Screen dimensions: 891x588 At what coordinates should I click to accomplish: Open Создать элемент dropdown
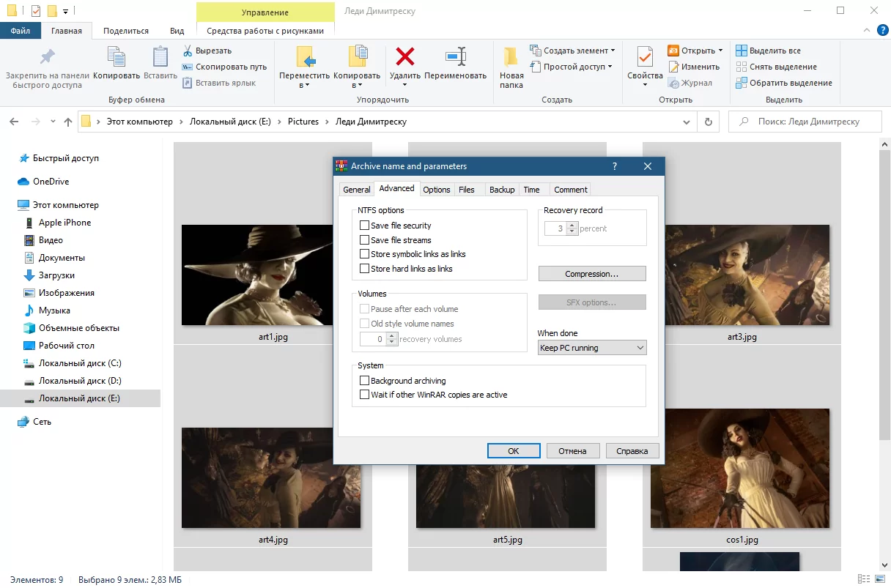572,51
